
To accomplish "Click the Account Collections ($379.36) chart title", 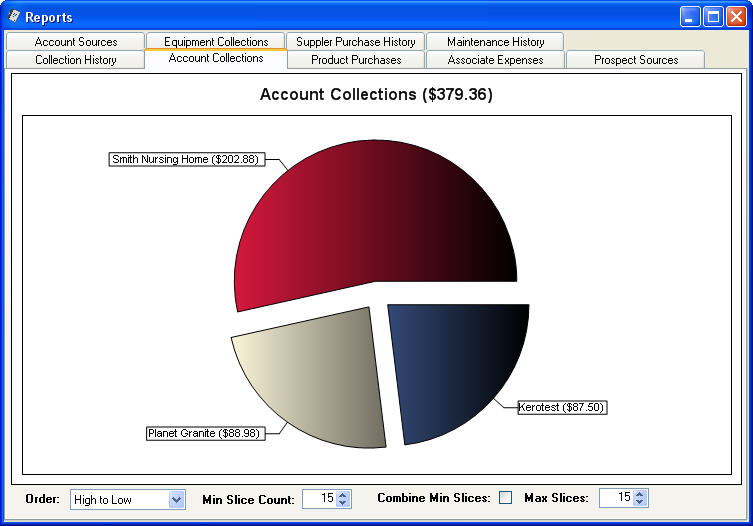I will pyautogui.click(x=376, y=94).
